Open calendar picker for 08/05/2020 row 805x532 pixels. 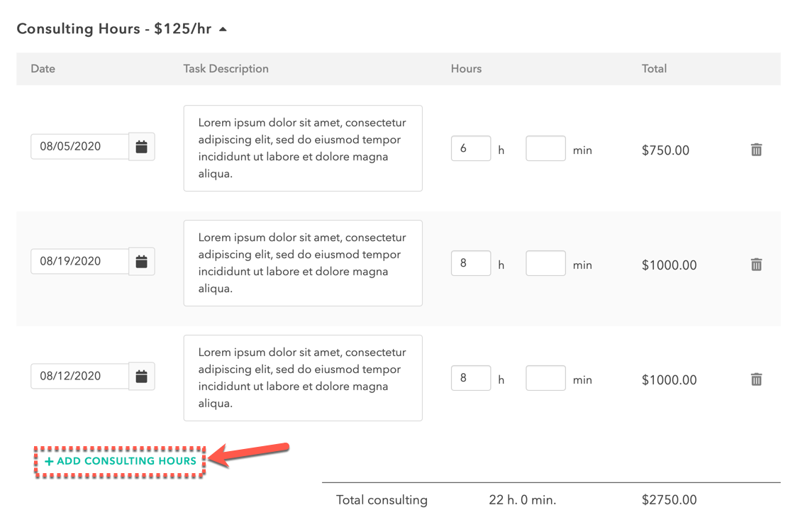coord(142,147)
